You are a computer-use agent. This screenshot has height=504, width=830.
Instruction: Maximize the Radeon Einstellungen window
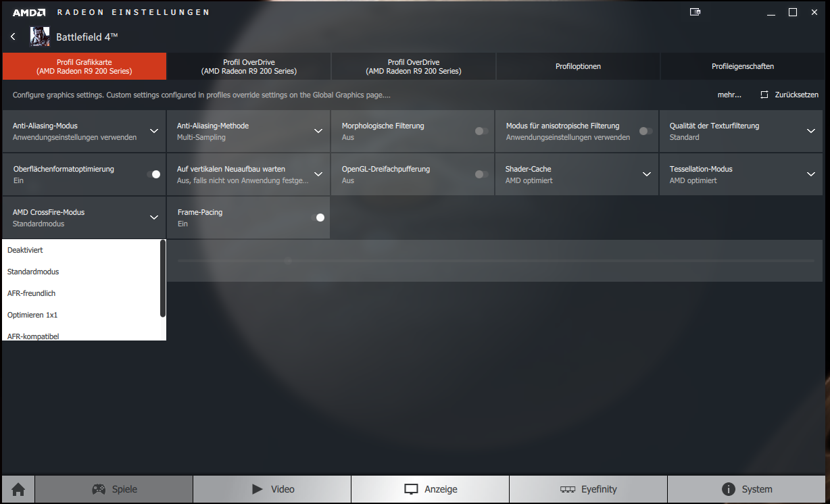point(793,12)
